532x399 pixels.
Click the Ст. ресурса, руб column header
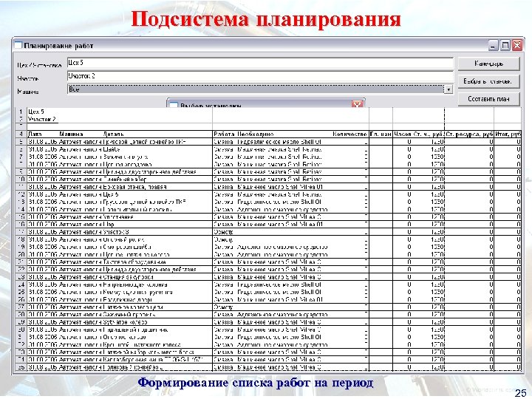(x=469, y=134)
